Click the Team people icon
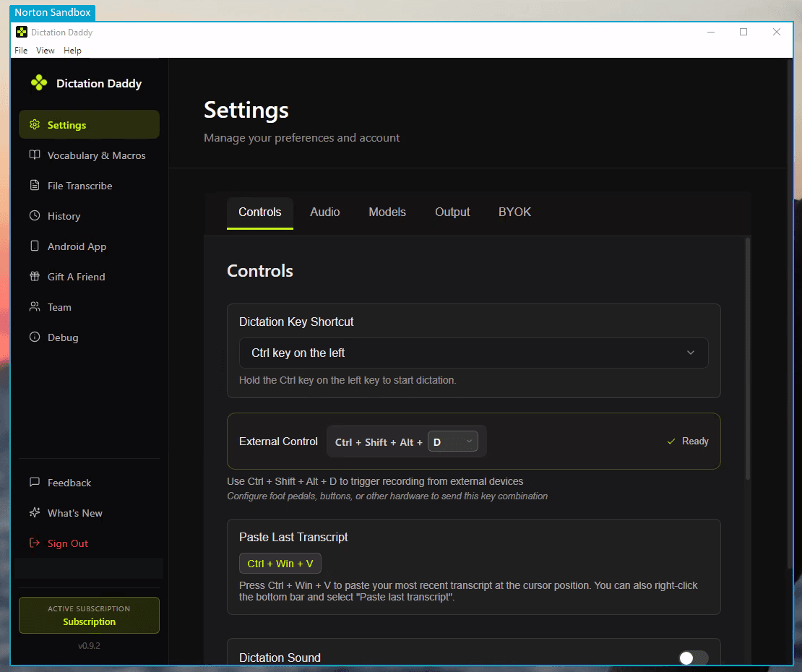This screenshot has height=672, width=802. pos(34,306)
